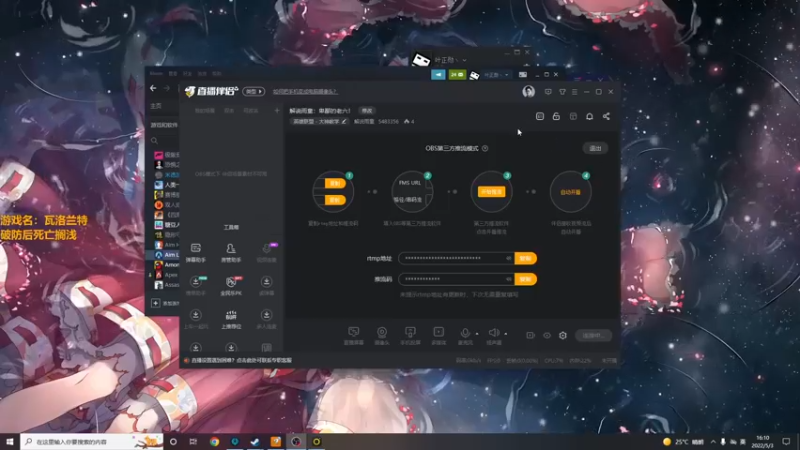
Task: Click the pill button next to the app logo
Action: coord(253,92)
